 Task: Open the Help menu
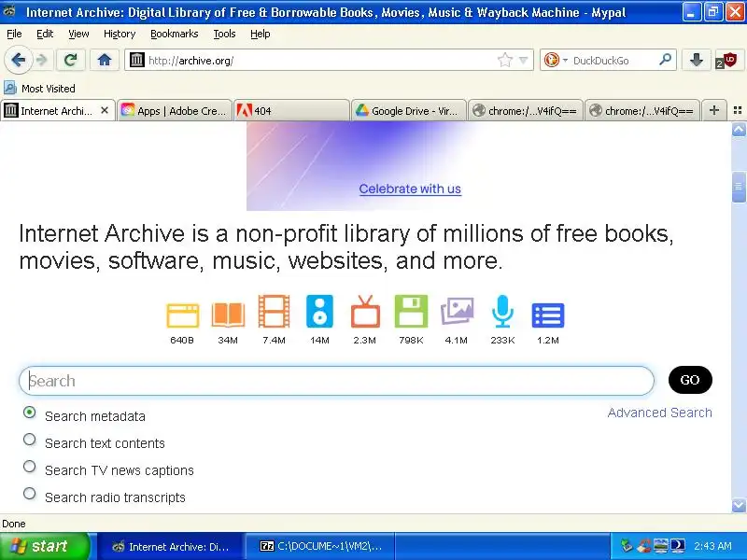coord(261,34)
